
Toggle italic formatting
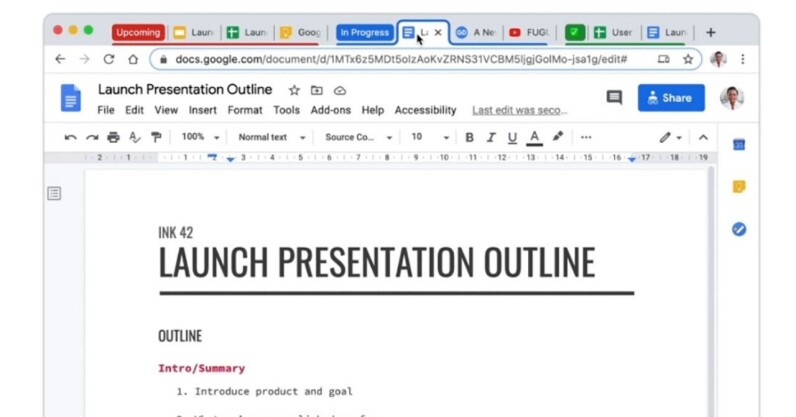[491, 137]
